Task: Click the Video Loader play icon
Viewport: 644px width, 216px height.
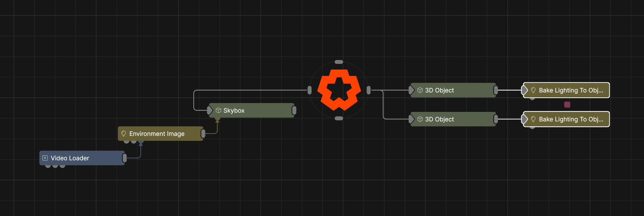Action: 45,158
